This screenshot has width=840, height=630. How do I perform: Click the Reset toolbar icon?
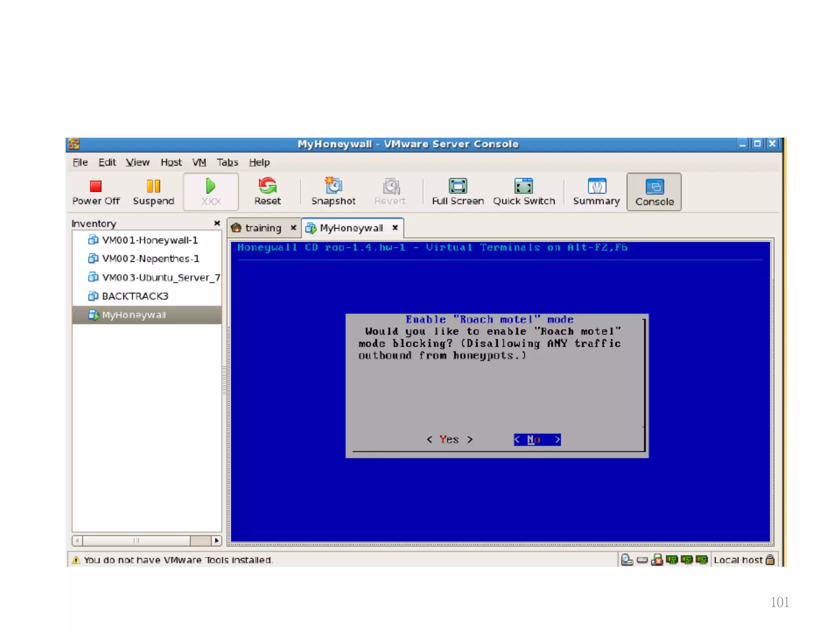[267, 187]
